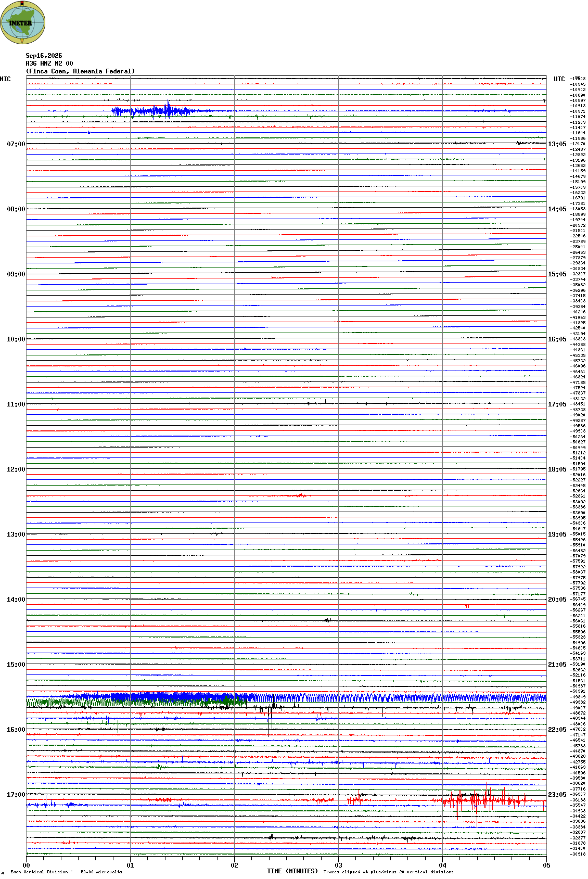Viewport: 588px width, 879px height.
Task: Click the Traces clipped footer note
Action: tap(388, 872)
